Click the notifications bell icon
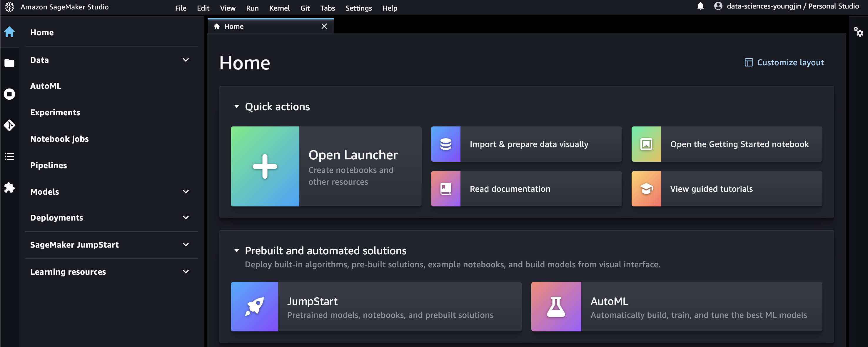 (x=700, y=6)
